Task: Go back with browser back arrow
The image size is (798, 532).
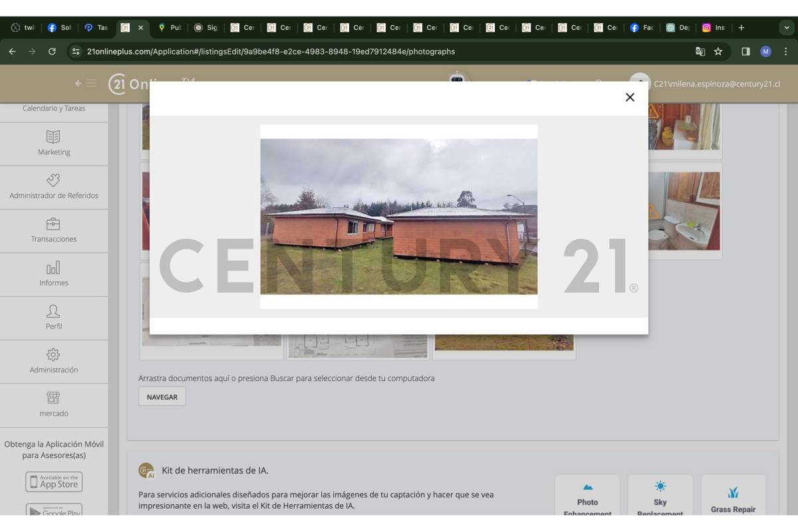Action: pos(13,51)
